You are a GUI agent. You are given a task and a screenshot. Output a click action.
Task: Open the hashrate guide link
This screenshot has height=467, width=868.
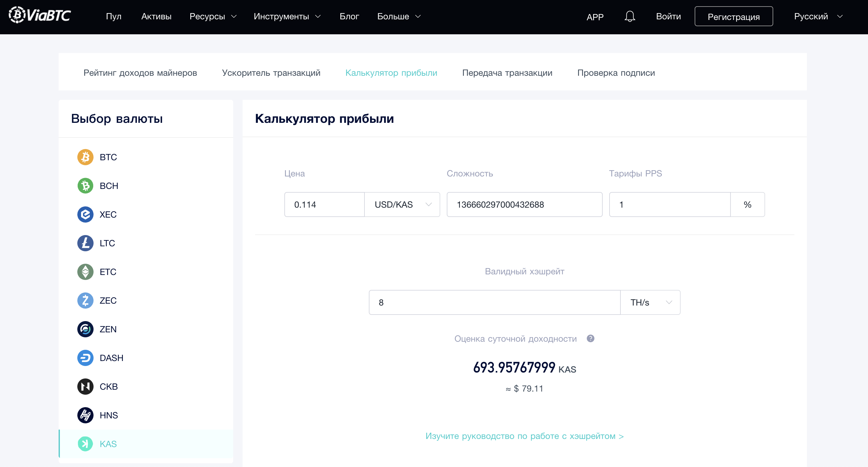point(524,436)
